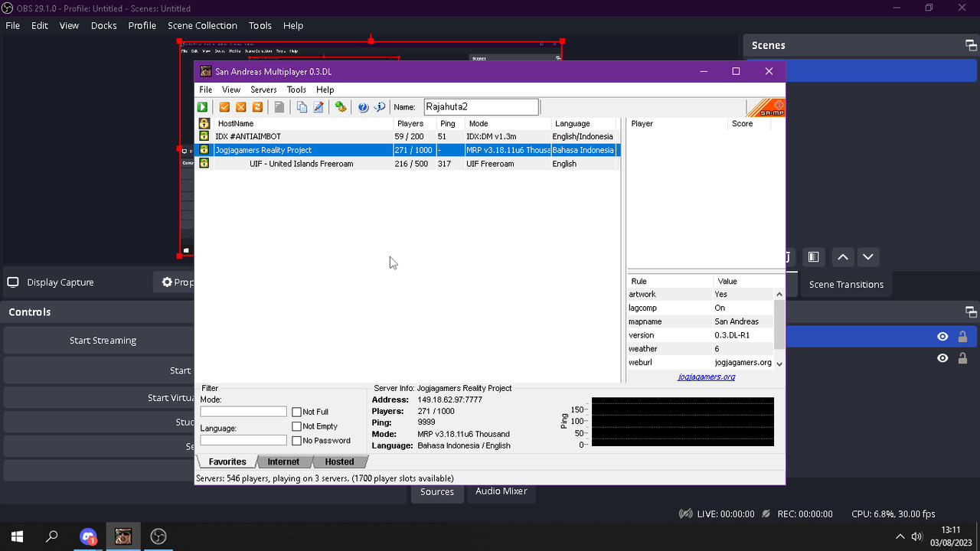Sort servers by Language column header

[x=584, y=123]
